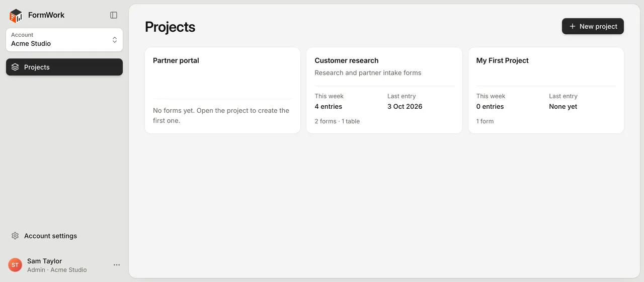Click the "3 Oct 2026" last entry date
Screen dimensions: 644x282
(405, 106)
